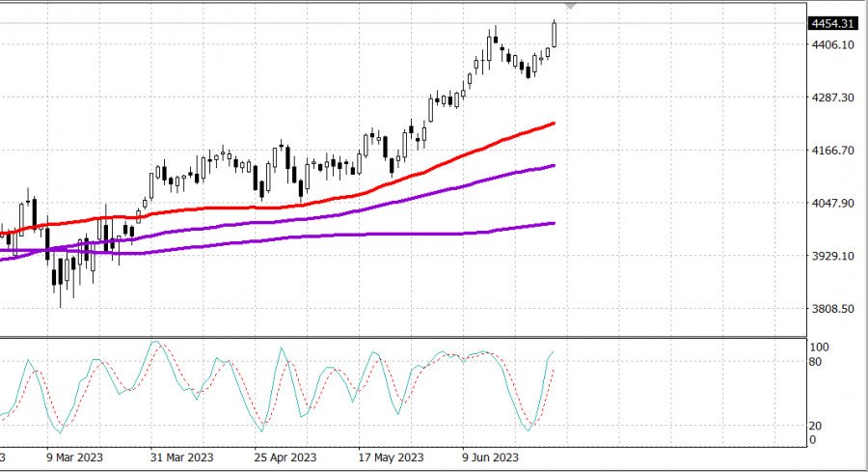Click the 9 Mar 2023 date label

(74, 458)
